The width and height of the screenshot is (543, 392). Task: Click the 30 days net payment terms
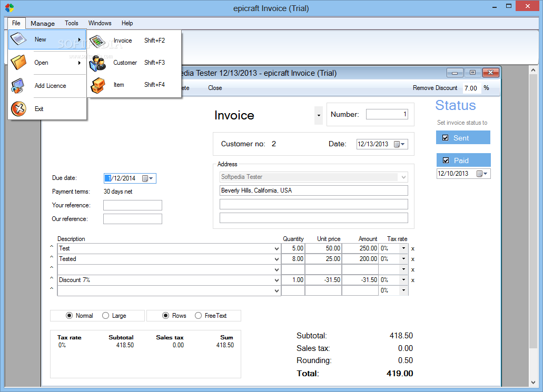point(118,192)
